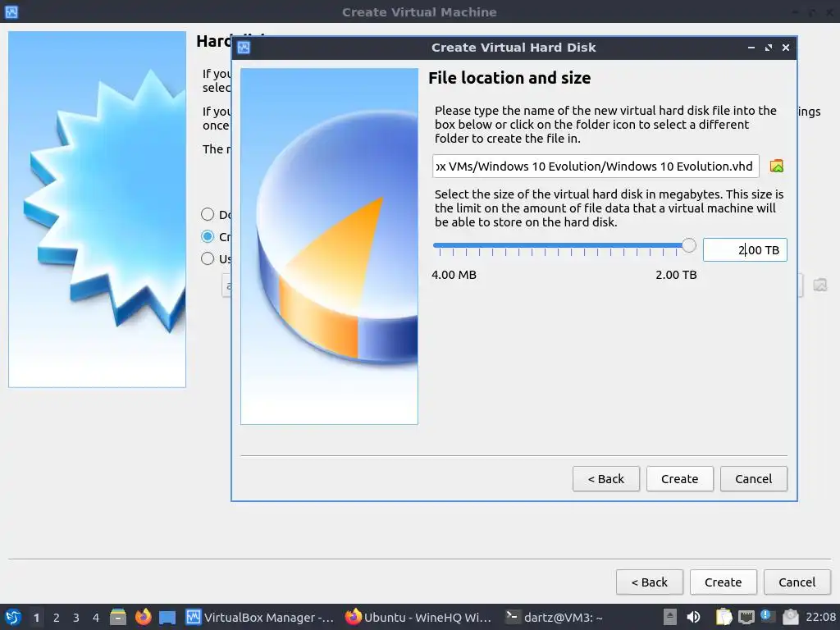Click the VirtualBox icon in Create Virtual Machine title bar

[x=11, y=11]
